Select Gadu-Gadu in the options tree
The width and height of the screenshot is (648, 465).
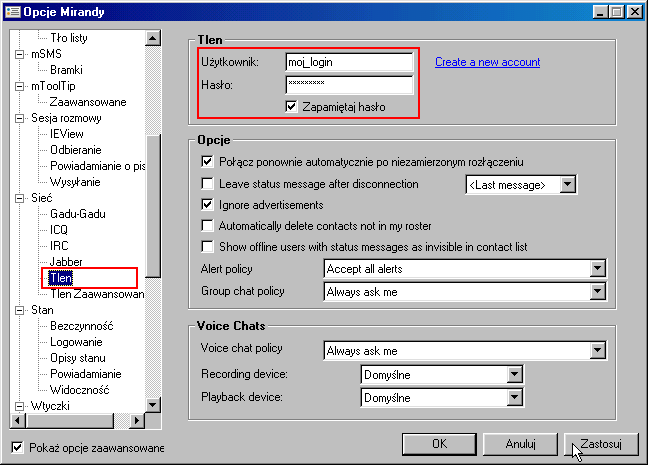tap(77, 214)
